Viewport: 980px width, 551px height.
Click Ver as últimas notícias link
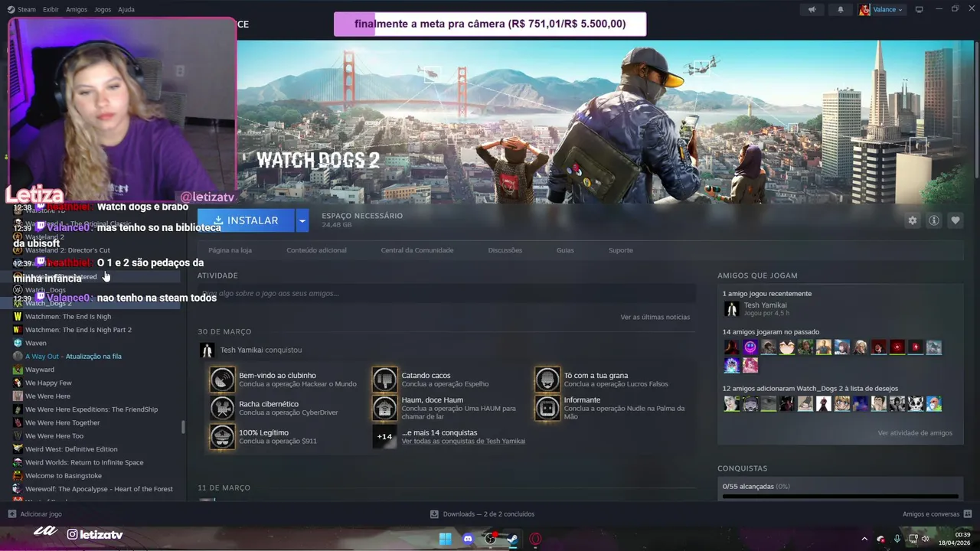655,317
